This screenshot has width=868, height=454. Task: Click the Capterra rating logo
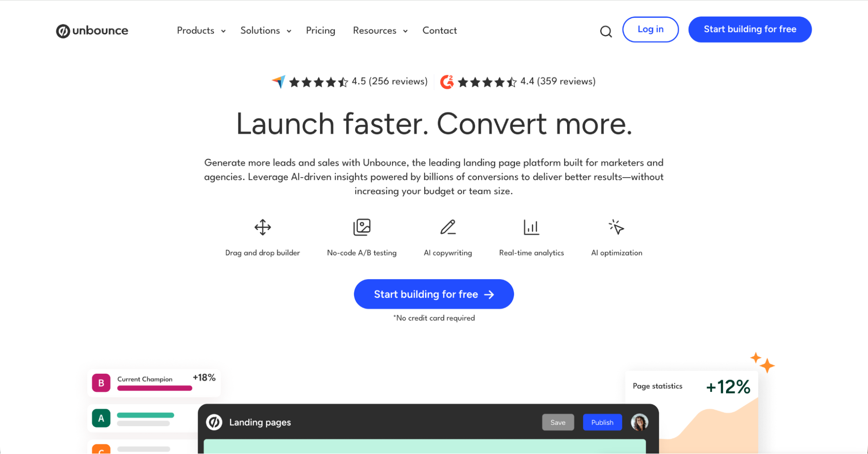click(278, 81)
